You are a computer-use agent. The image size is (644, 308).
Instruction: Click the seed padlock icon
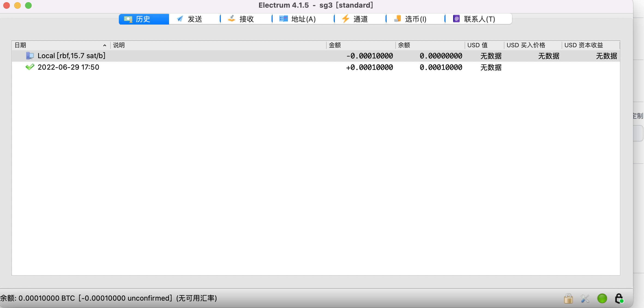(619, 298)
